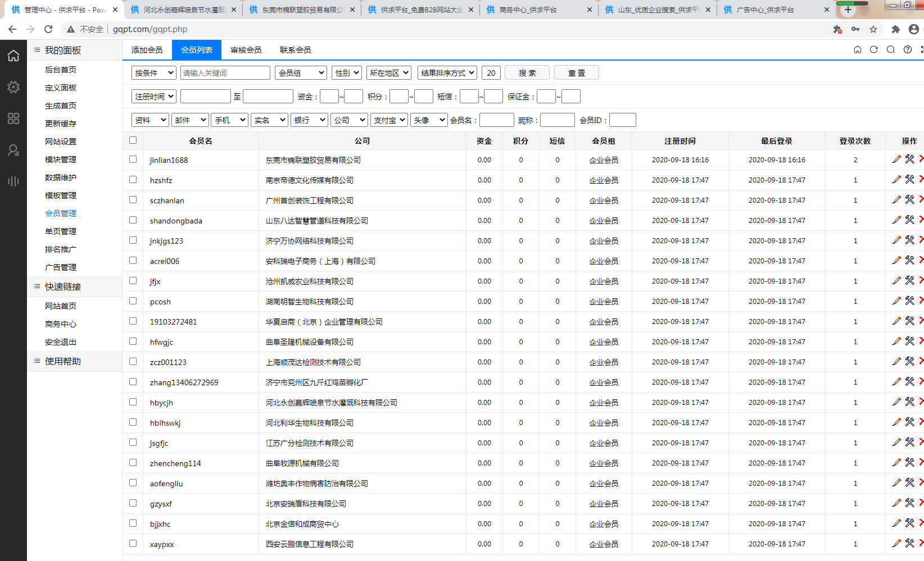Open the help question-mark icon at top right

908,49
